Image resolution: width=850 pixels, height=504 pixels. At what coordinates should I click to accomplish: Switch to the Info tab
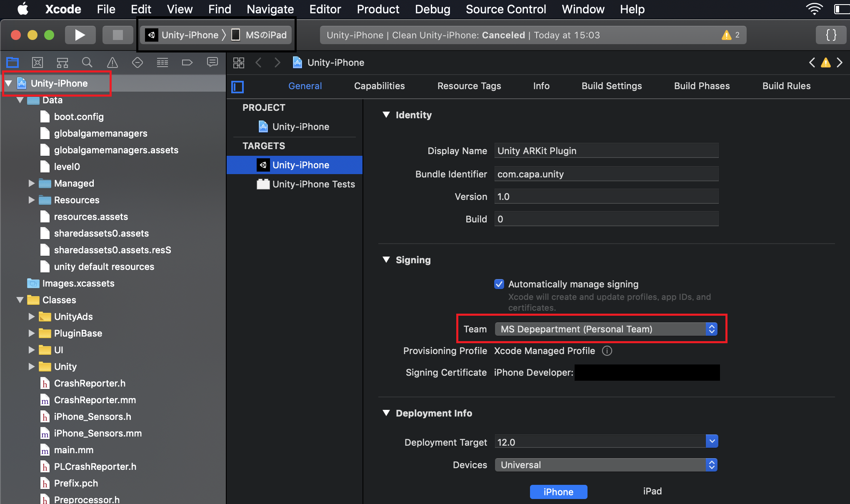(541, 86)
